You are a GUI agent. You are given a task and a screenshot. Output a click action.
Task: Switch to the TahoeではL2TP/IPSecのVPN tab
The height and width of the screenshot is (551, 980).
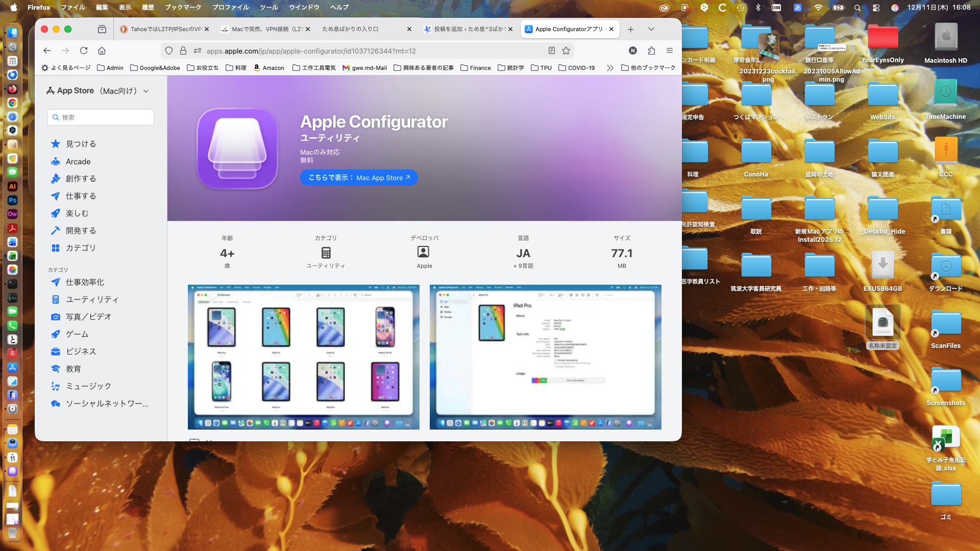click(163, 29)
